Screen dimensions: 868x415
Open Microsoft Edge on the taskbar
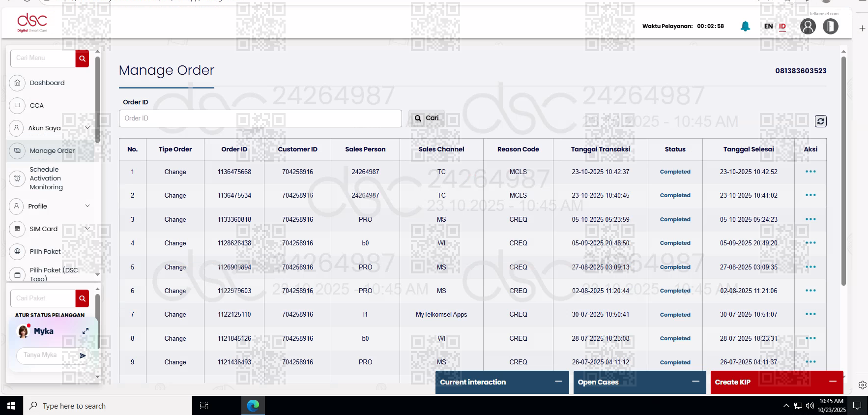pos(253,406)
